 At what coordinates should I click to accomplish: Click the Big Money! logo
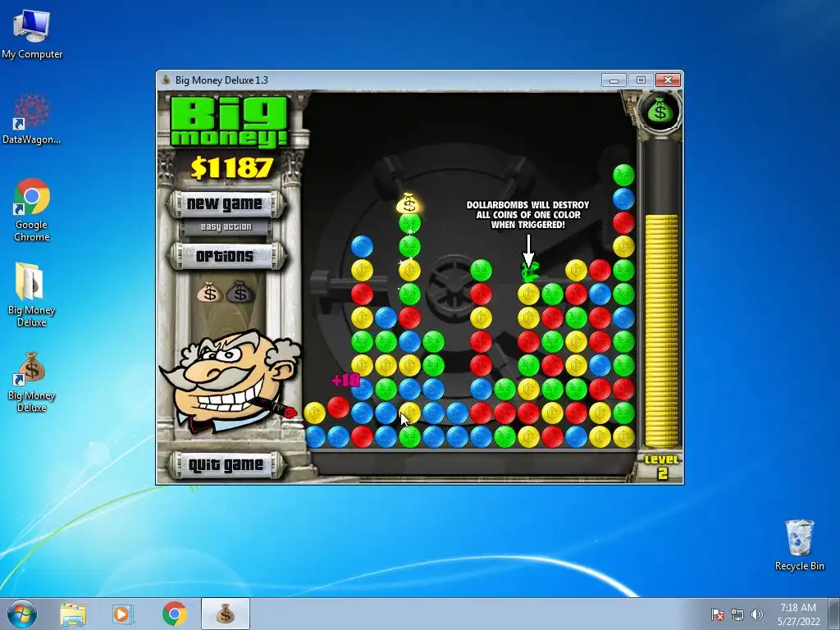point(230,121)
